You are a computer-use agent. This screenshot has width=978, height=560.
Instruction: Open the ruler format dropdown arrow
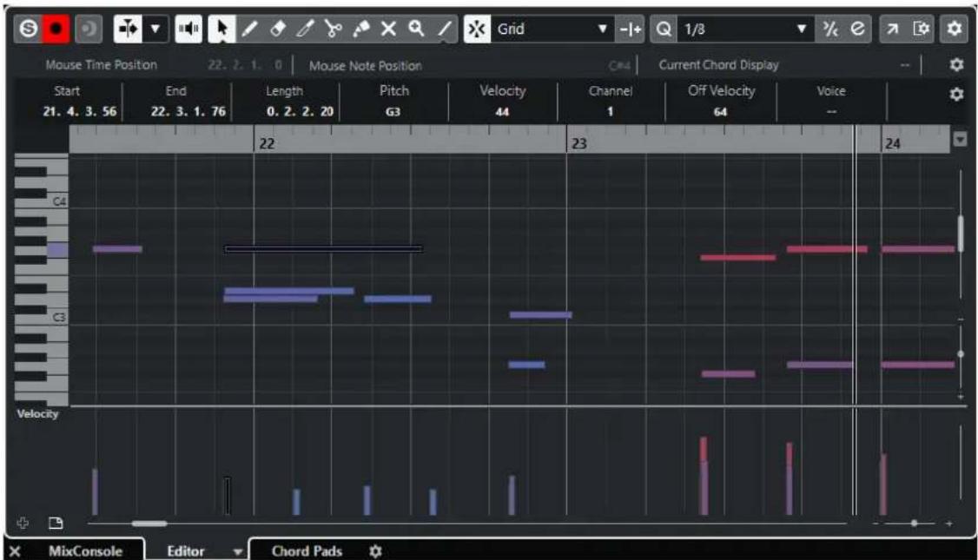(960, 139)
